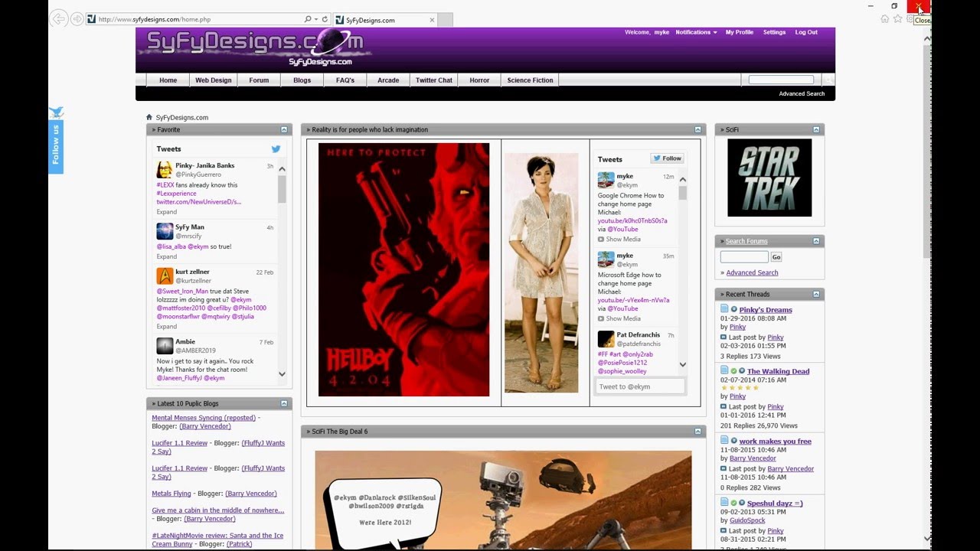The image size is (980, 551).
Task: Open the Twitter Chat navigation tab
Action: [434, 80]
